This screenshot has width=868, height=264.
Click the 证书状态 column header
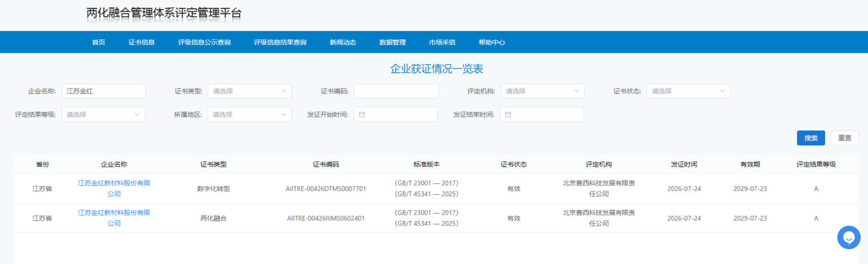[x=514, y=164]
